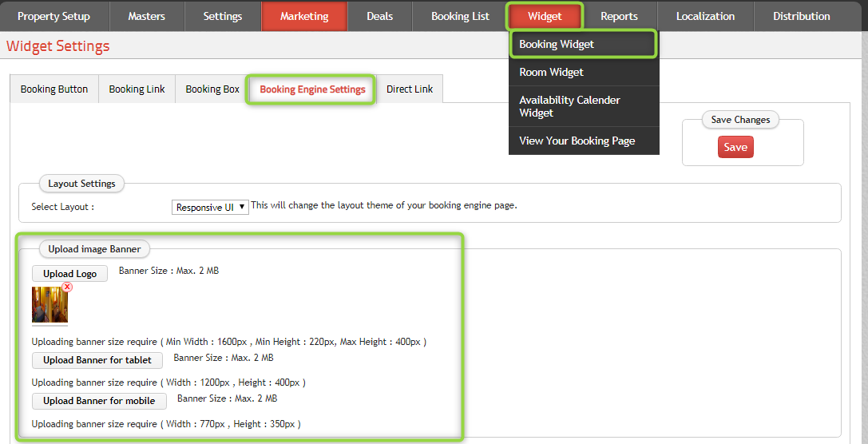This screenshot has width=868, height=444.
Task: Open Distribution menu
Action: coord(802,17)
